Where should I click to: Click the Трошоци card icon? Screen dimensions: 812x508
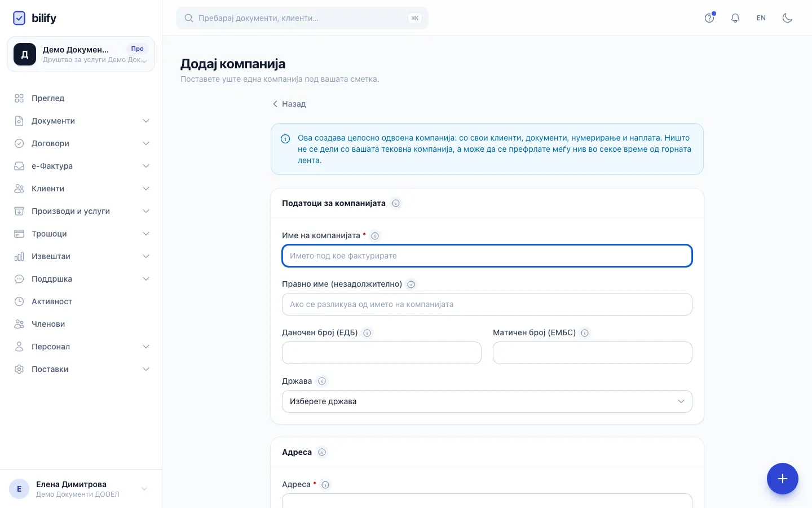(x=19, y=234)
